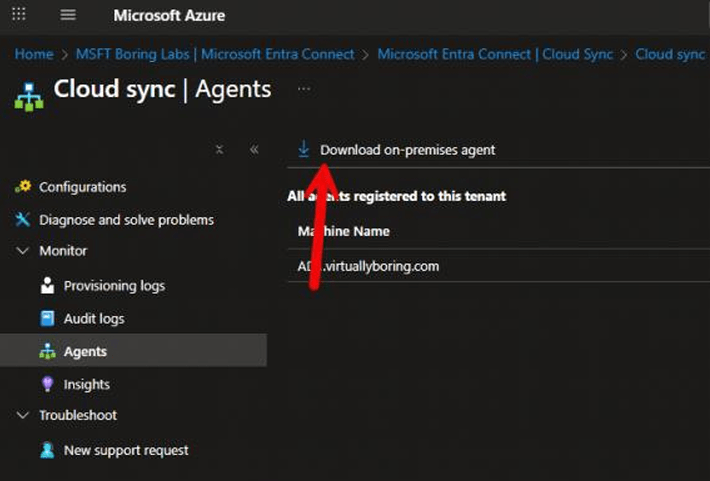Screen dimensions: 710x481
Task: Click the Provisioning logs person icon
Action: point(47,286)
